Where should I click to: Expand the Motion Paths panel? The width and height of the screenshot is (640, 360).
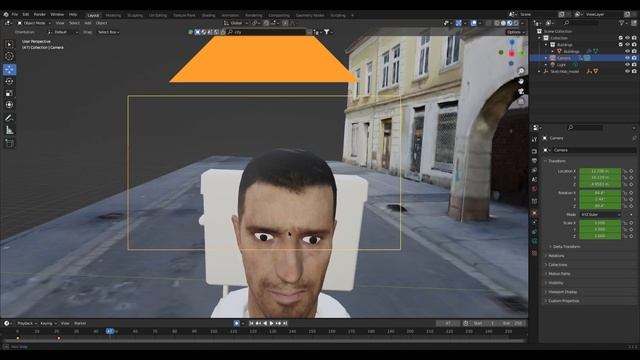pyautogui.click(x=559, y=274)
